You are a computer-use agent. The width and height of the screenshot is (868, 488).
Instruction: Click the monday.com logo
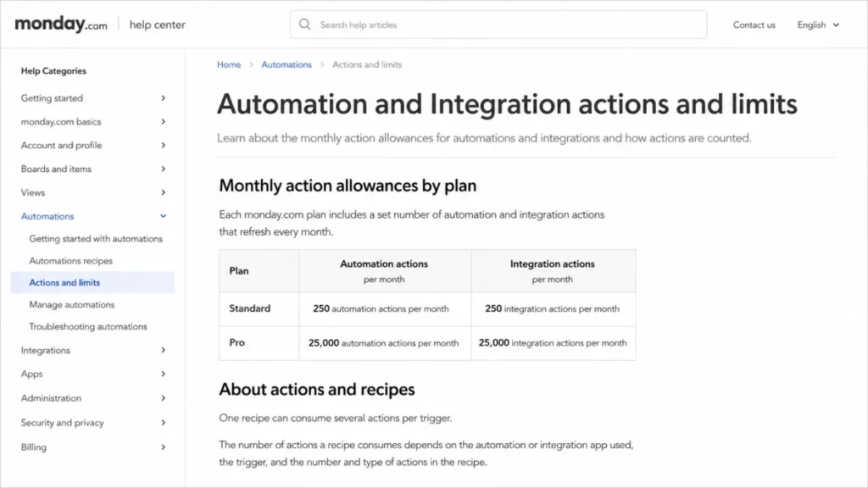(61, 25)
